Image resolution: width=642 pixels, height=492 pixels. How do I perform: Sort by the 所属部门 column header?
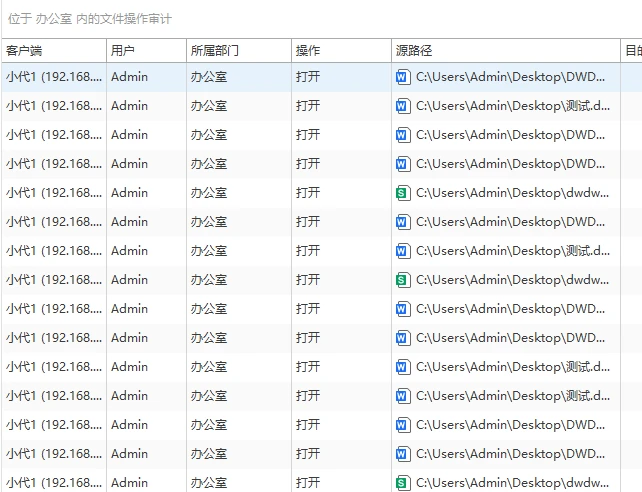[239, 51]
